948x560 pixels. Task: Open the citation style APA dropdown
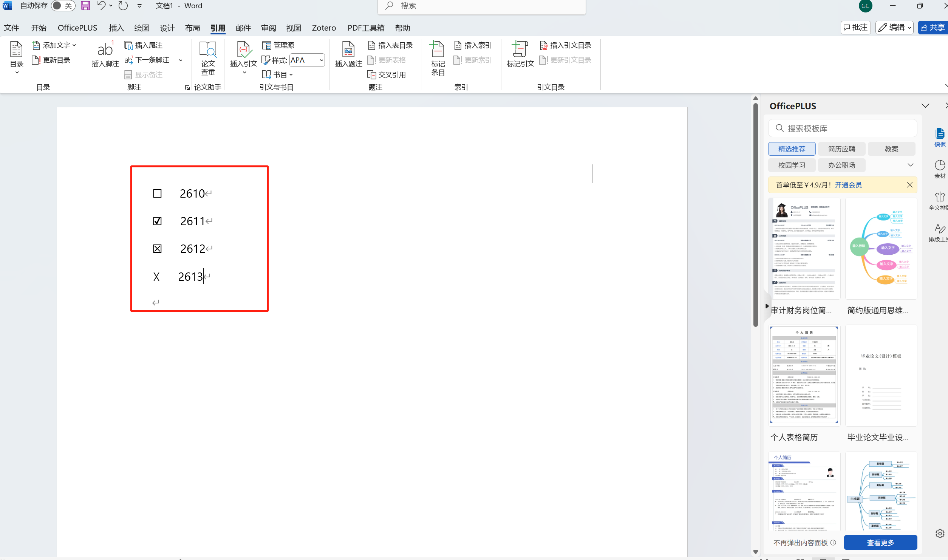321,60
